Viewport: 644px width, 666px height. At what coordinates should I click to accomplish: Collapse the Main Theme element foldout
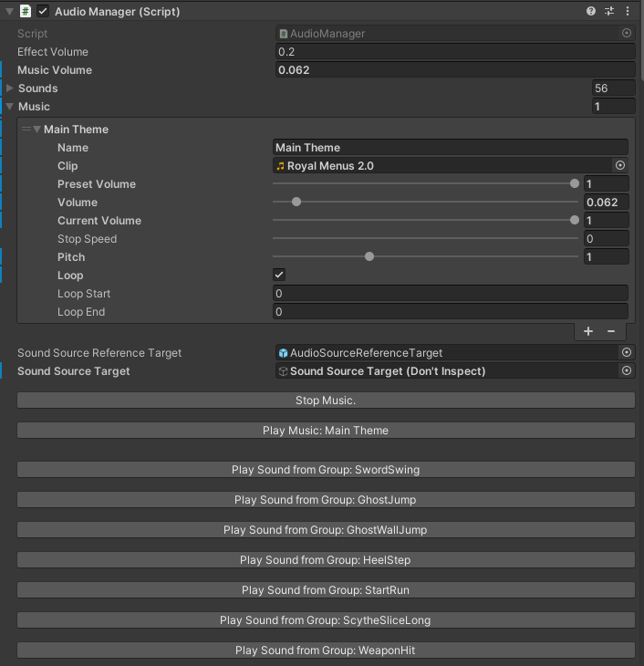[x=37, y=130]
